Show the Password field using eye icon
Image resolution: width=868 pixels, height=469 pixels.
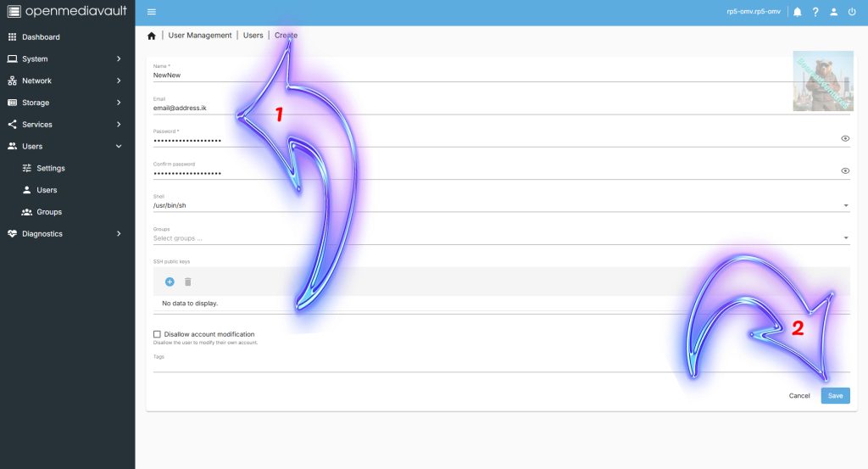(x=845, y=138)
